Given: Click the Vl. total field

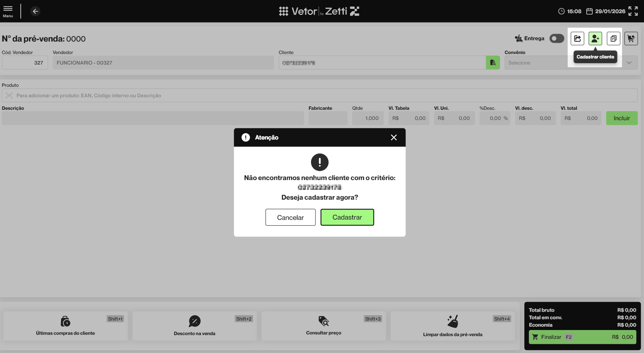Looking at the screenshot, I should click(x=581, y=118).
